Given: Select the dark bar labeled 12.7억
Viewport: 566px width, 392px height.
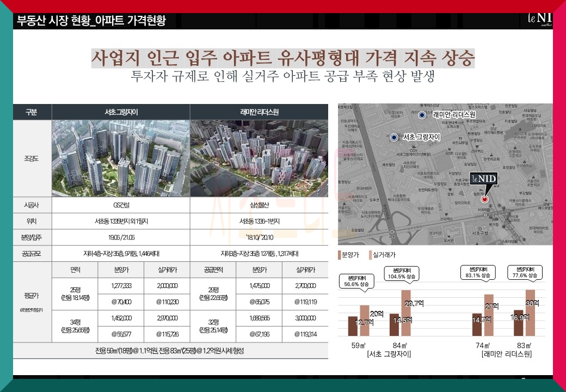Looking at the screenshot, I should tap(353, 326).
